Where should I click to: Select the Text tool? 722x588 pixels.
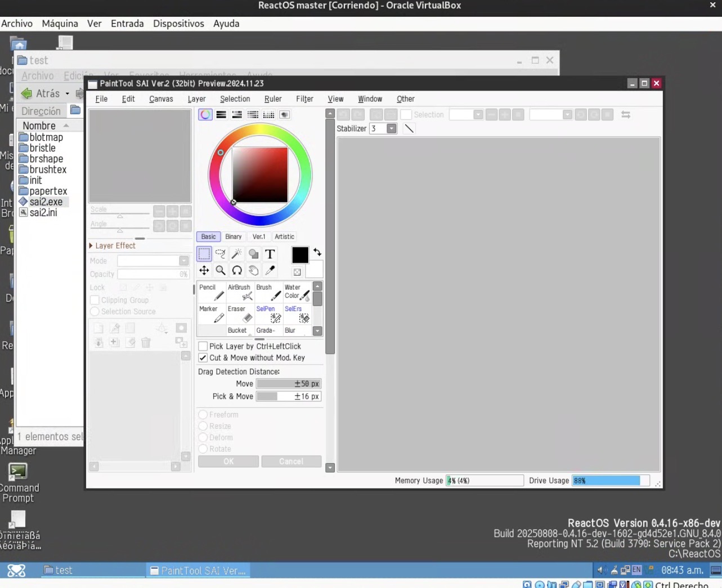coord(270,254)
